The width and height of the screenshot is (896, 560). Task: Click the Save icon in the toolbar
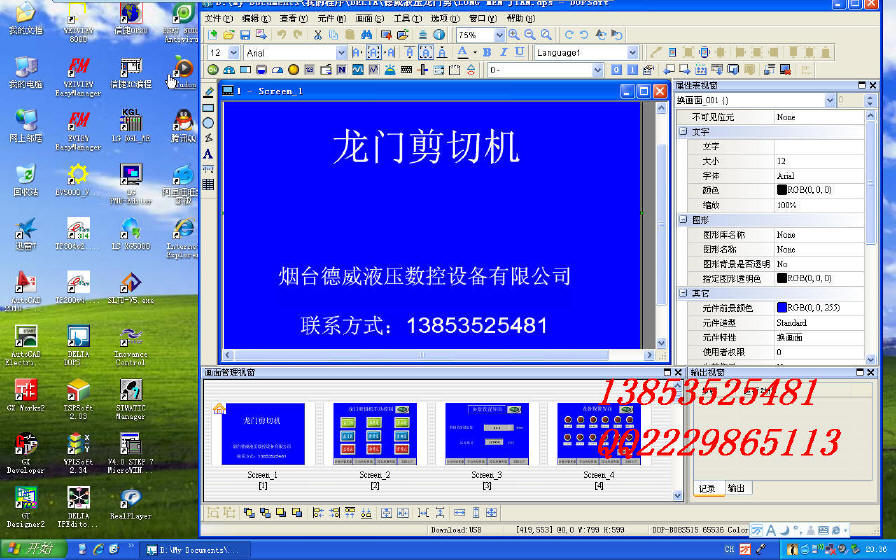(245, 35)
